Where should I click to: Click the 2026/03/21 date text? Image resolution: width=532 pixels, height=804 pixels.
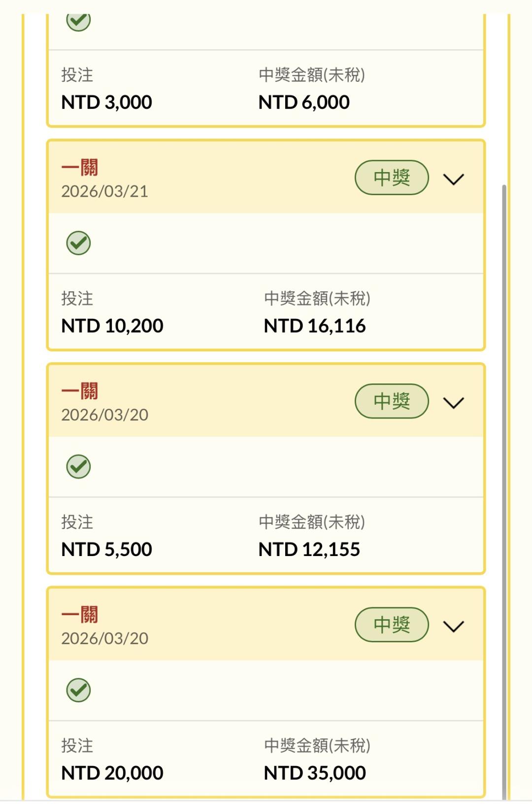click(104, 191)
